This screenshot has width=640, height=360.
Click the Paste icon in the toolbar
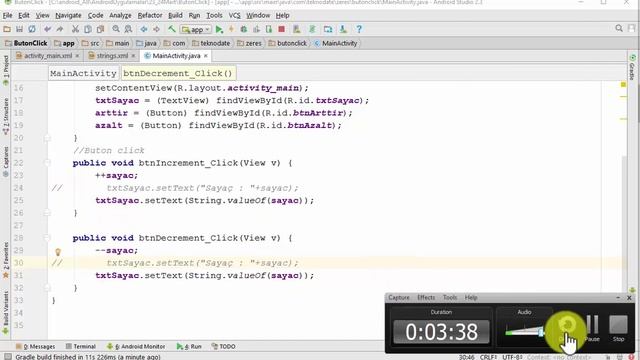(100, 29)
